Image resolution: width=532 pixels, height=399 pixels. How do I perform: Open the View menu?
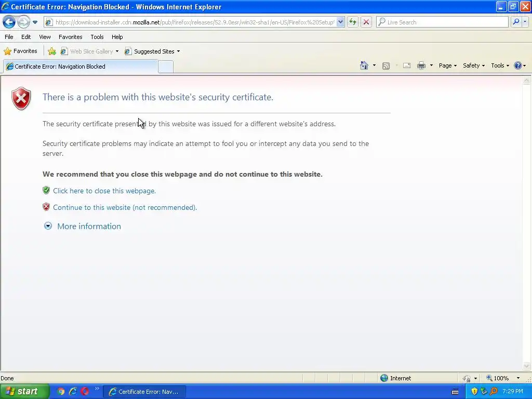[x=45, y=37]
